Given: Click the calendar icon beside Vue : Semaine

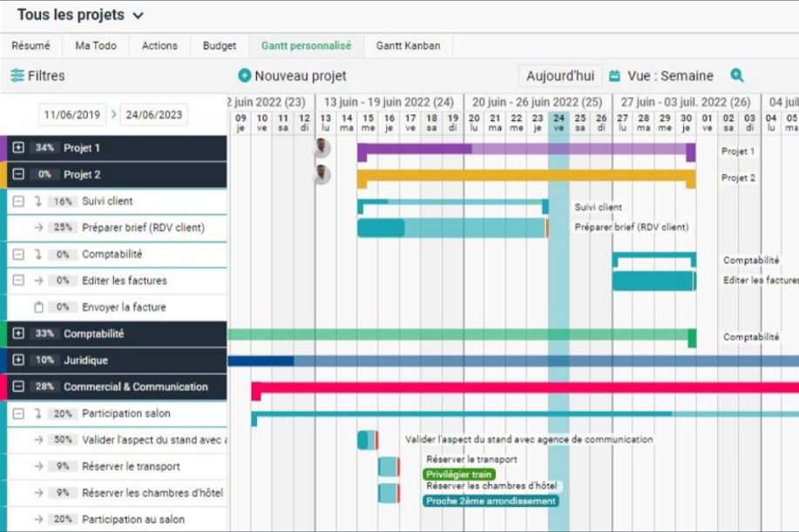Looking at the screenshot, I should tap(614, 76).
